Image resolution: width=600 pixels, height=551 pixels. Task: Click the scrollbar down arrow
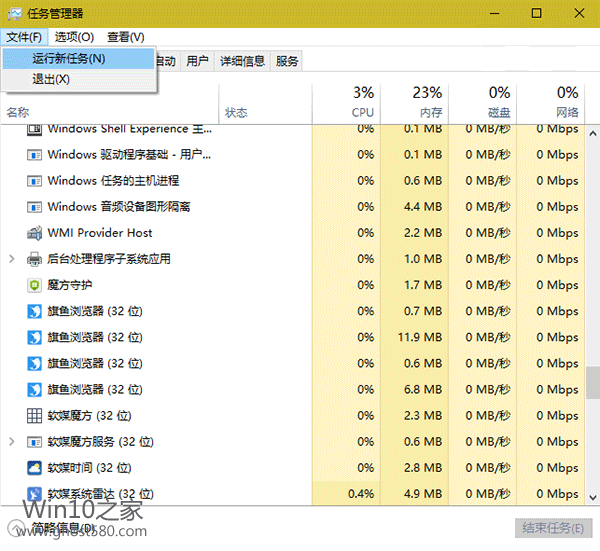(x=593, y=497)
